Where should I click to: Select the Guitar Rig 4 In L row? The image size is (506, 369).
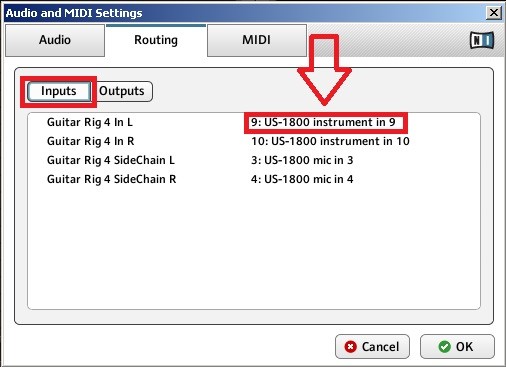[x=254, y=122]
